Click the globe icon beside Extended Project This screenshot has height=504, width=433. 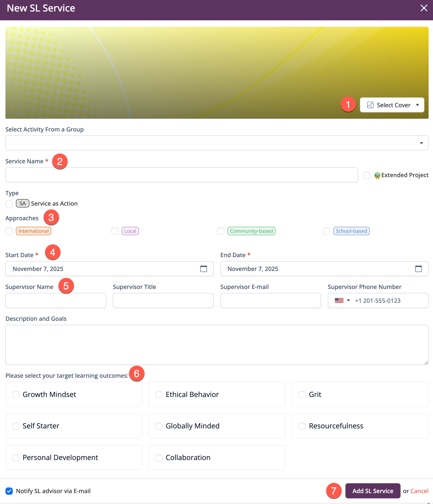(x=377, y=175)
